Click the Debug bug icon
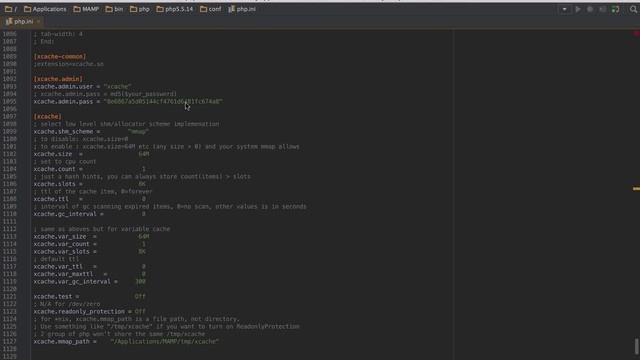Screen dimensions: 640x360 [x=590, y=9]
